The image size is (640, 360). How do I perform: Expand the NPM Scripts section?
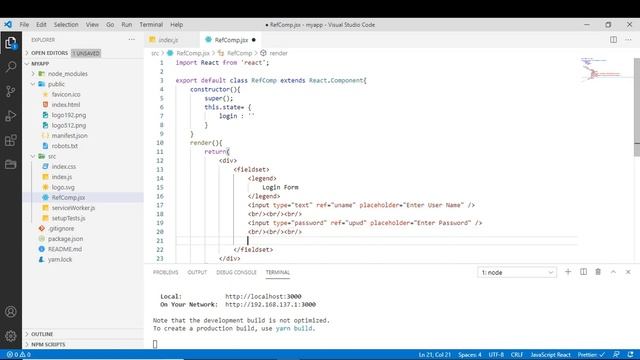point(83,344)
